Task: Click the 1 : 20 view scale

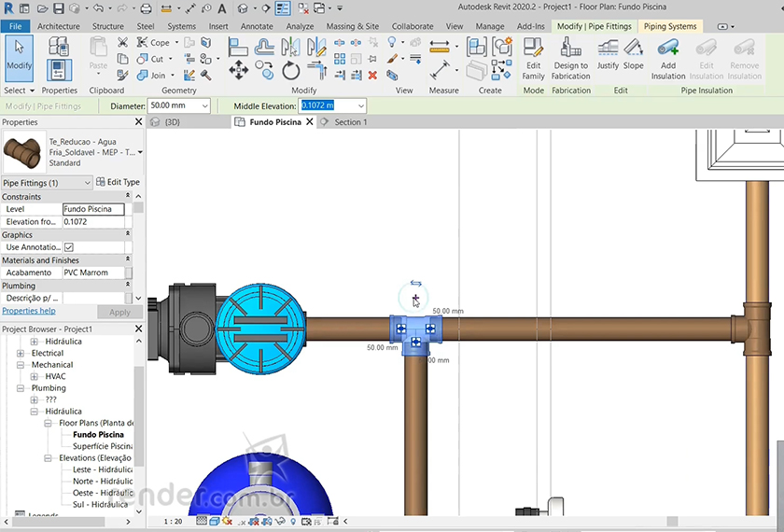Action: (x=173, y=522)
